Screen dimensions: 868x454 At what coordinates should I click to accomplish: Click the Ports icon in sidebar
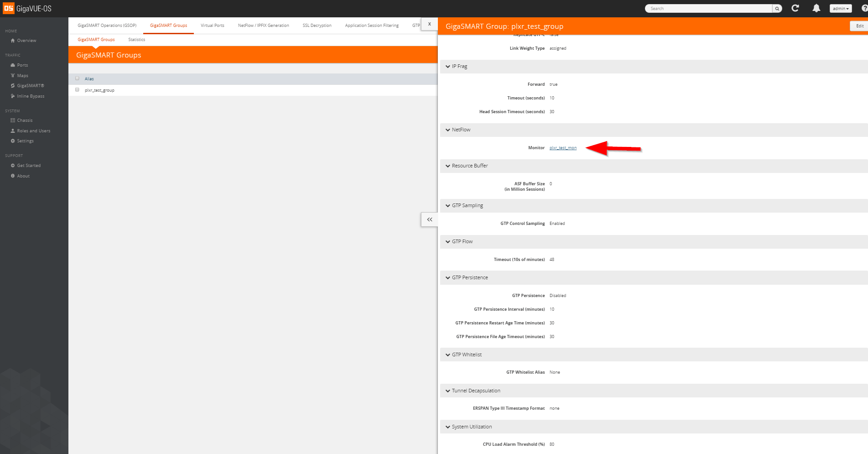point(13,65)
